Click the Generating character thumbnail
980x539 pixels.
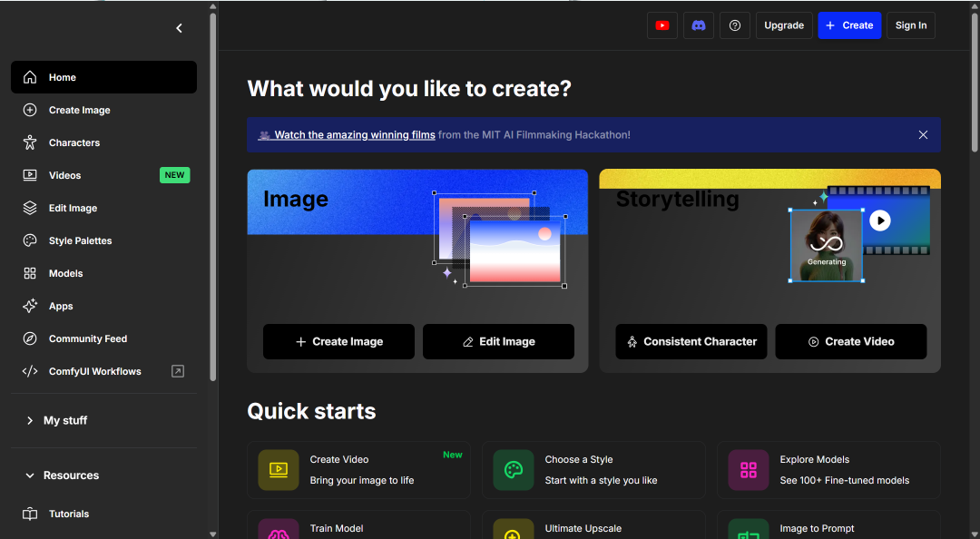(x=827, y=245)
